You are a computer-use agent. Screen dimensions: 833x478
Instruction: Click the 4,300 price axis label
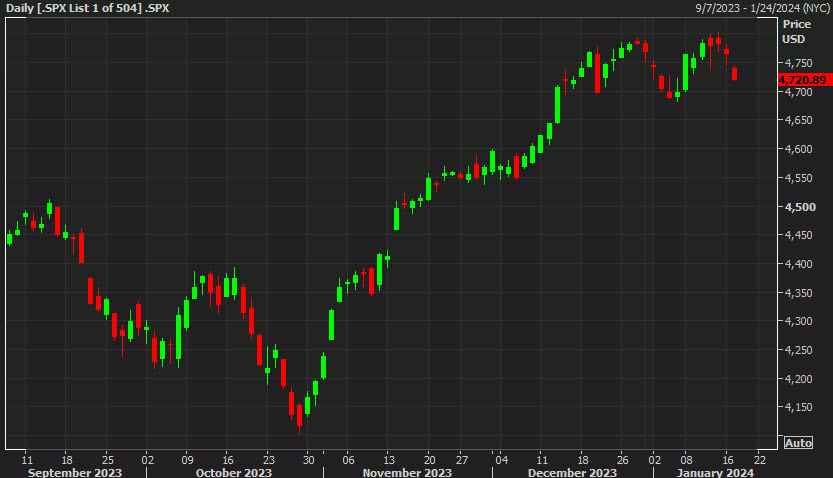[798, 321]
